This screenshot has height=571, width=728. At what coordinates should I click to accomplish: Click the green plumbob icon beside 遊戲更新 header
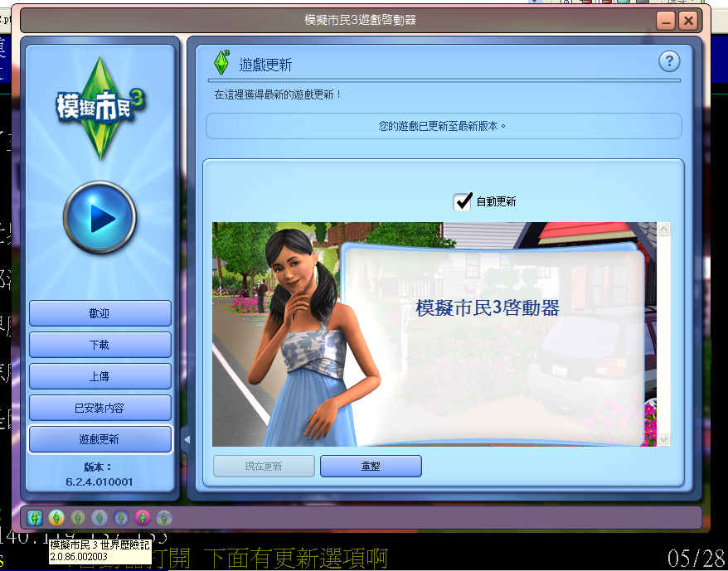tap(222, 62)
